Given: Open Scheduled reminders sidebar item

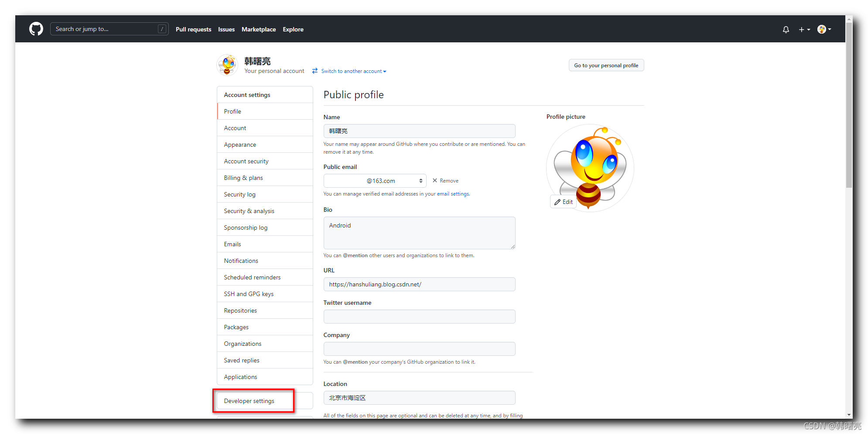Looking at the screenshot, I should pyautogui.click(x=265, y=277).
